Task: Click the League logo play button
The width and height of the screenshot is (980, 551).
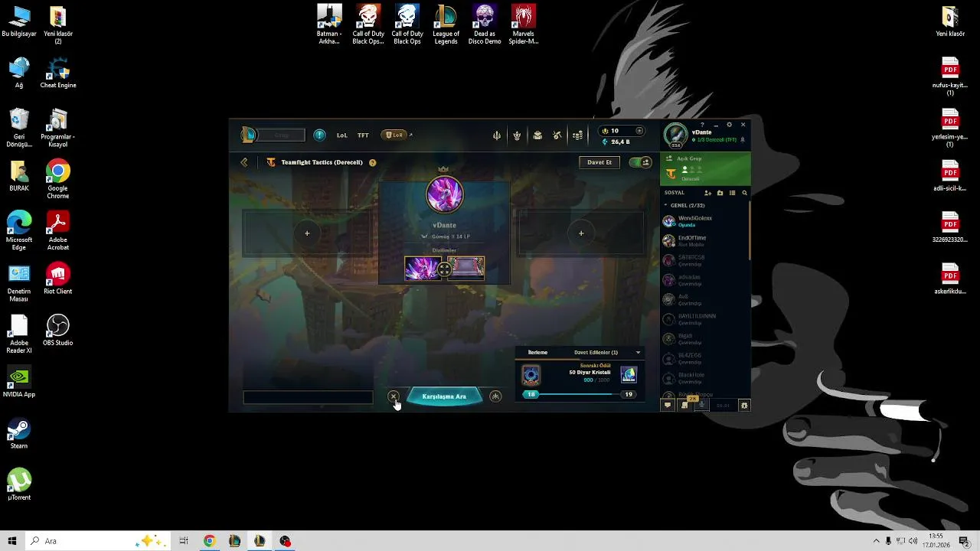Action: (249, 135)
